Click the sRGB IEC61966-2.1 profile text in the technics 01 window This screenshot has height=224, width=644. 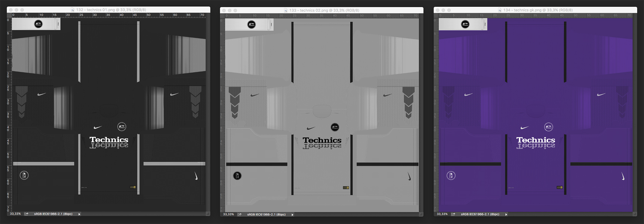click(53, 214)
